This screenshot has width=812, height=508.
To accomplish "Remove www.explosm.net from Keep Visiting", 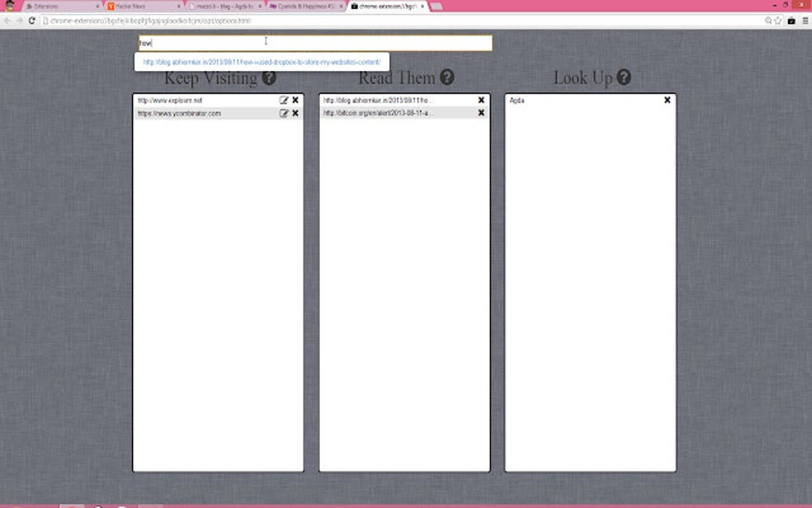I will coord(295,100).
